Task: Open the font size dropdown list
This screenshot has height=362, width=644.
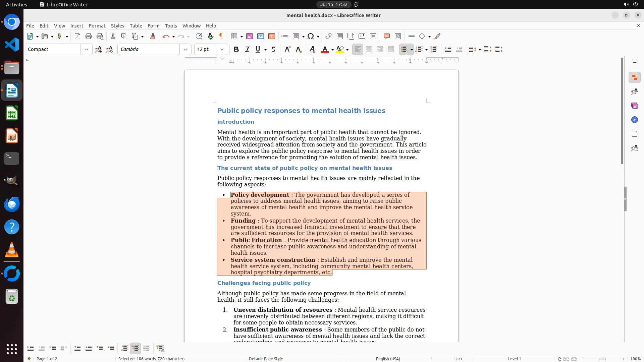Action: (222, 50)
